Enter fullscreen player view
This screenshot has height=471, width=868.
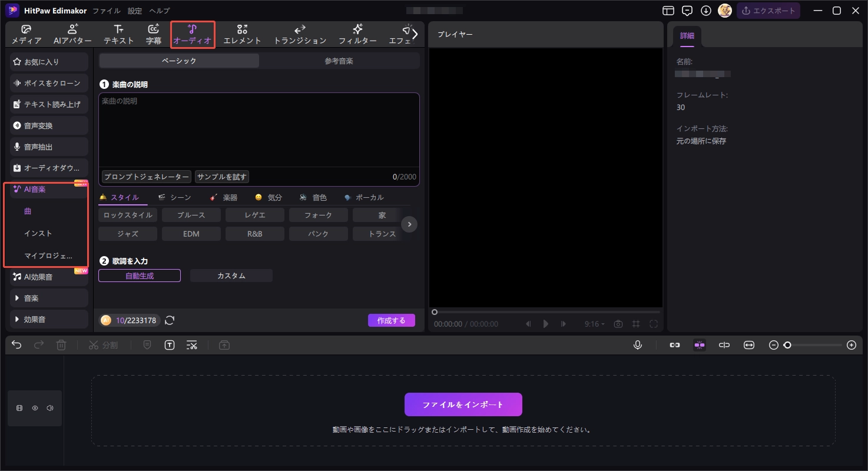point(654,324)
